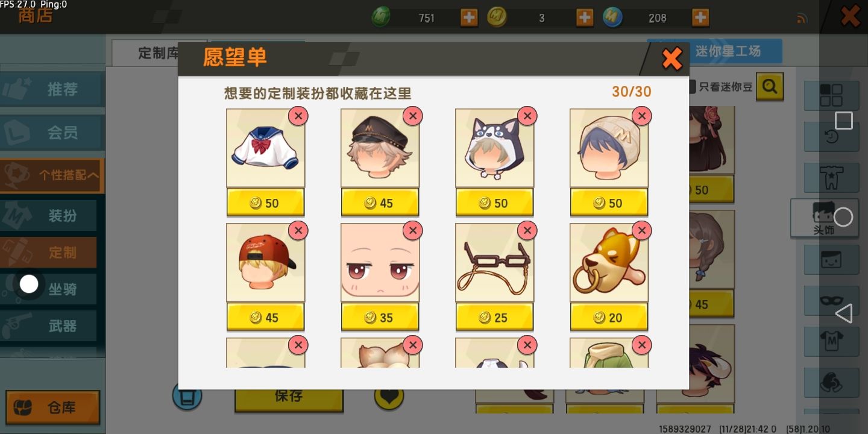Viewport: 868px width, 434px height.
Task: Remove the sailor shirt from wishlist
Action: pyautogui.click(x=298, y=116)
